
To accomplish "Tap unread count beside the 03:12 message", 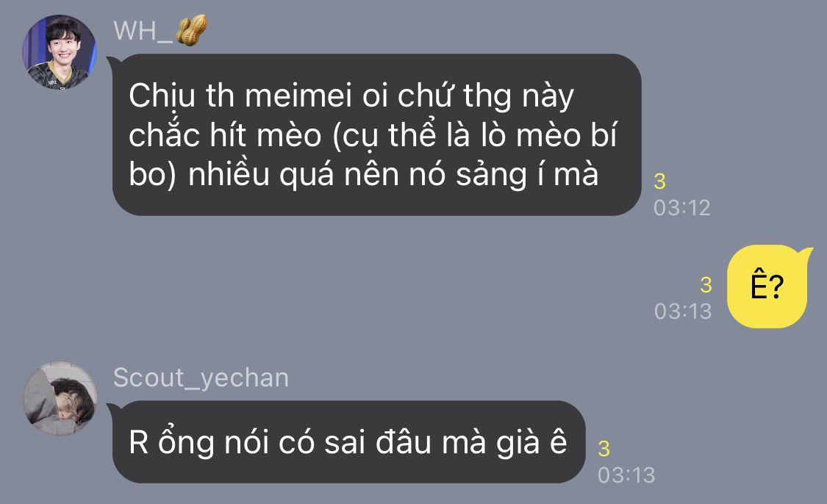I will point(660,181).
